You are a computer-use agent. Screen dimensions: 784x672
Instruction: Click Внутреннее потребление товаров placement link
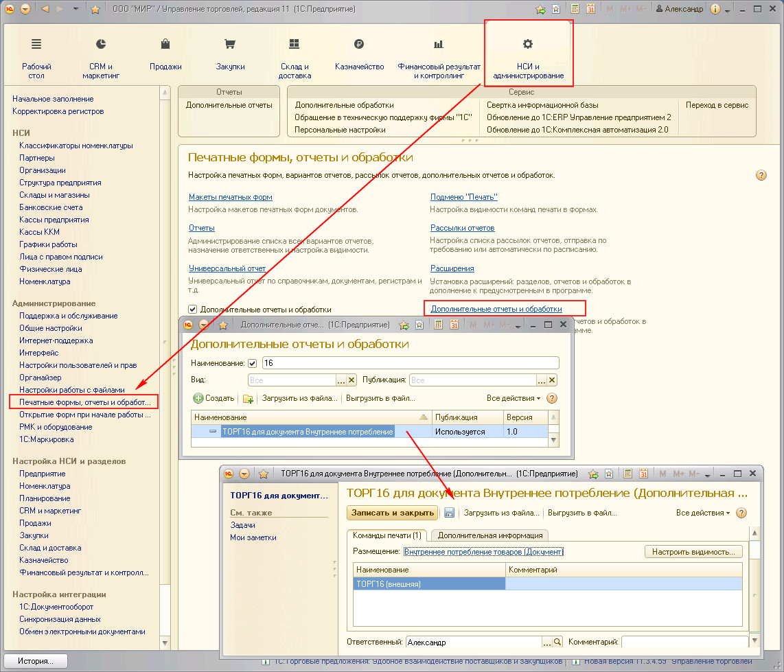click(x=483, y=551)
